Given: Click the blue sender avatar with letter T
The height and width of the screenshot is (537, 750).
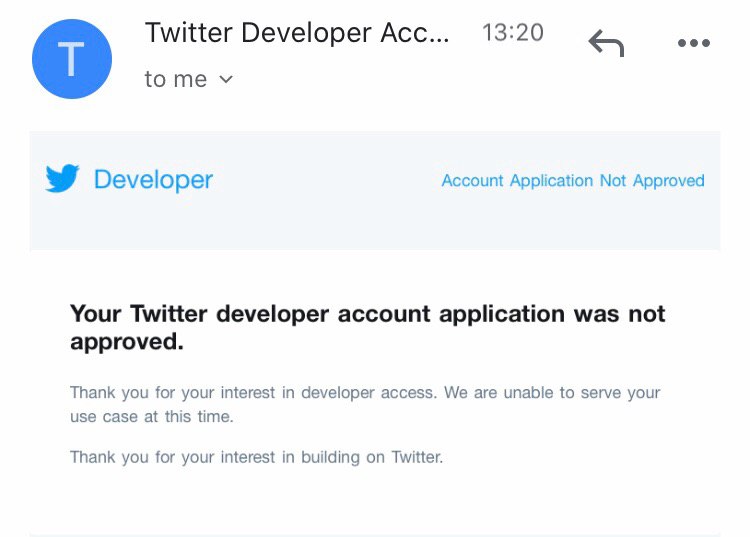Looking at the screenshot, I should point(72,59).
